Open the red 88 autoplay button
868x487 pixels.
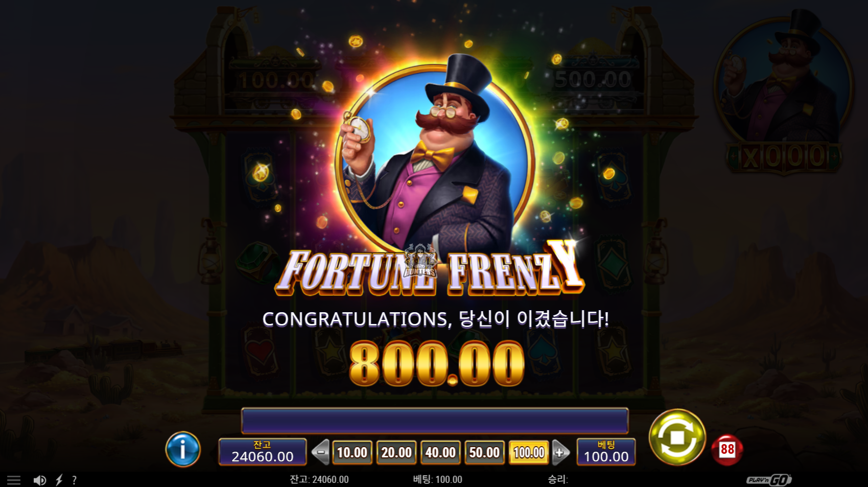pyautogui.click(x=727, y=450)
